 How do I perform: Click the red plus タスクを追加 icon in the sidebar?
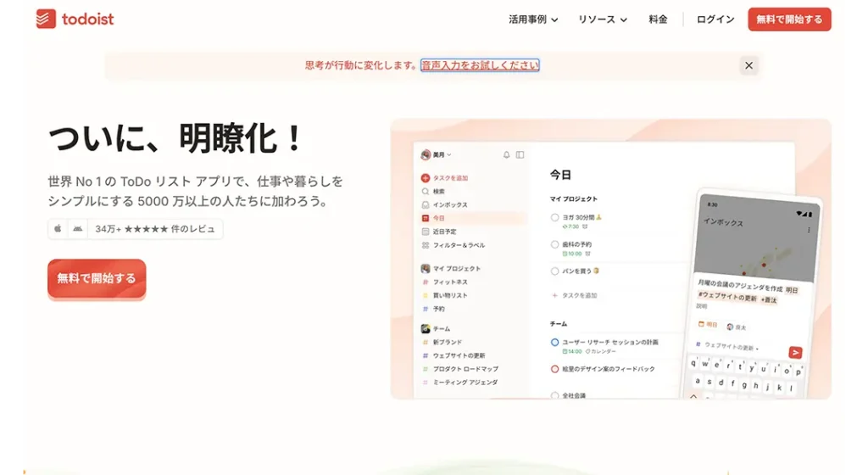pyautogui.click(x=426, y=178)
